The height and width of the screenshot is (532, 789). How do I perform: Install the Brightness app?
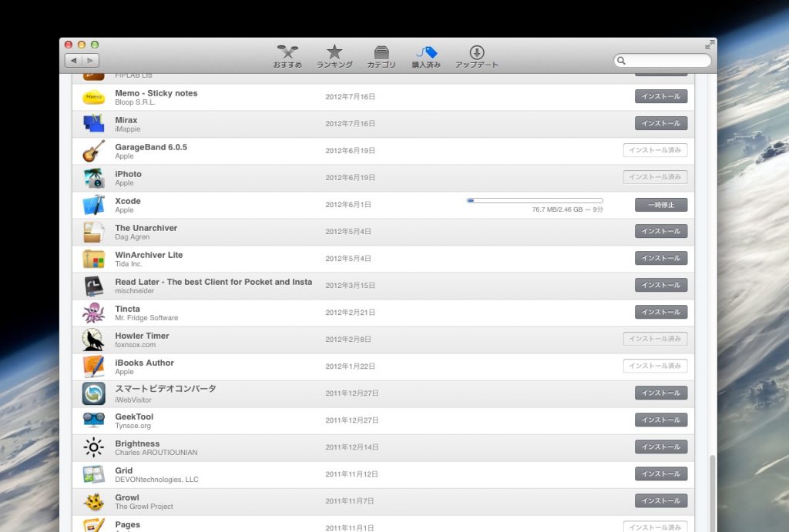point(660,447)
